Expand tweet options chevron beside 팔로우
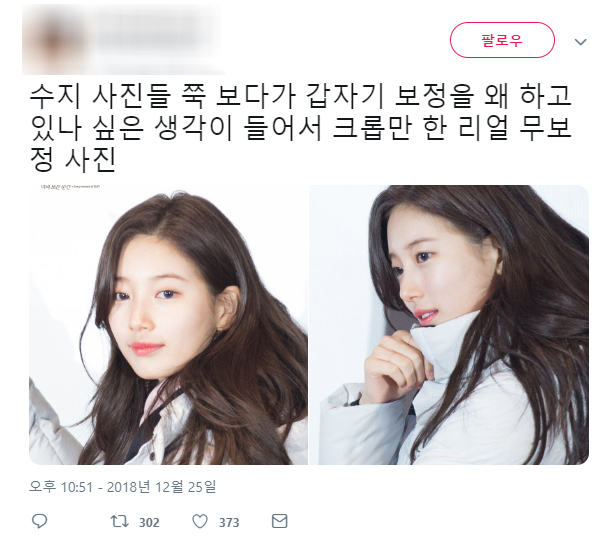The height and width of the screenshot is (553, 614). [580, 42]
